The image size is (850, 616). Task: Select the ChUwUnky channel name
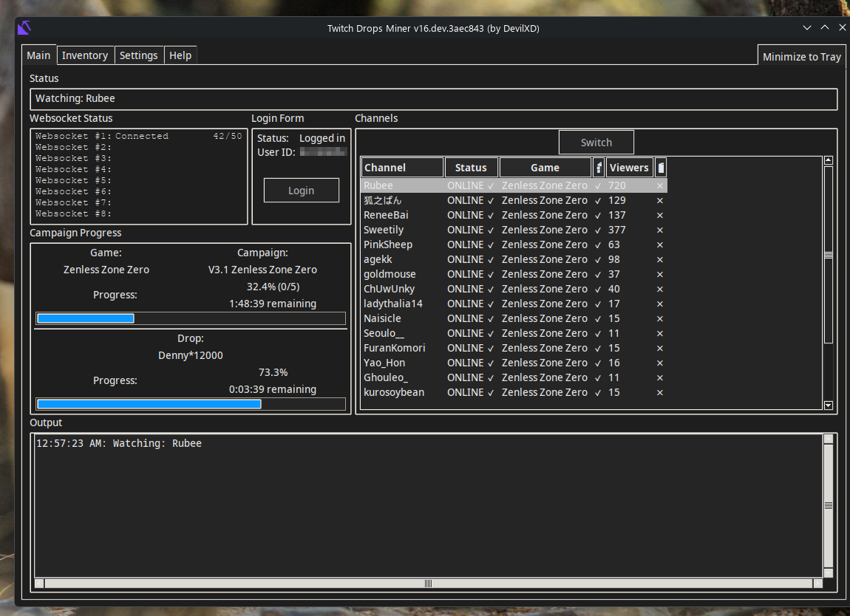coord(390,290)
